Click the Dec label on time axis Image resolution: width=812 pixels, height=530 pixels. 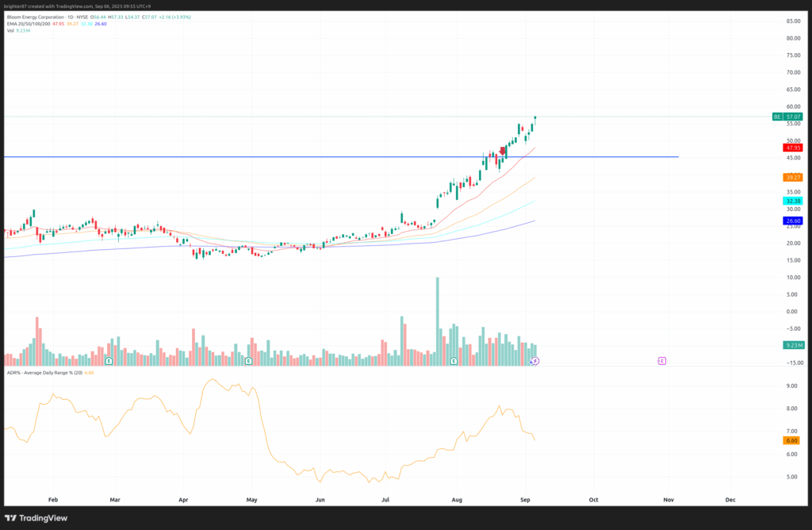(730, 500)
